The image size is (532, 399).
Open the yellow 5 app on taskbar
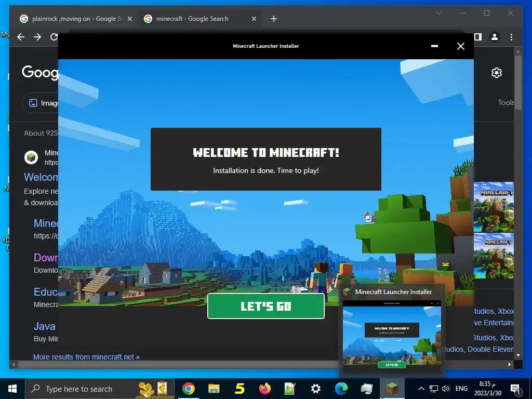(x=240, y=389)
